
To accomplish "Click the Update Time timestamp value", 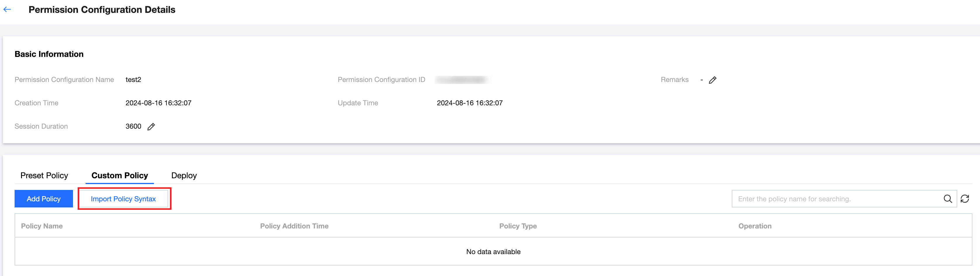I will click(x=470, y=103).
